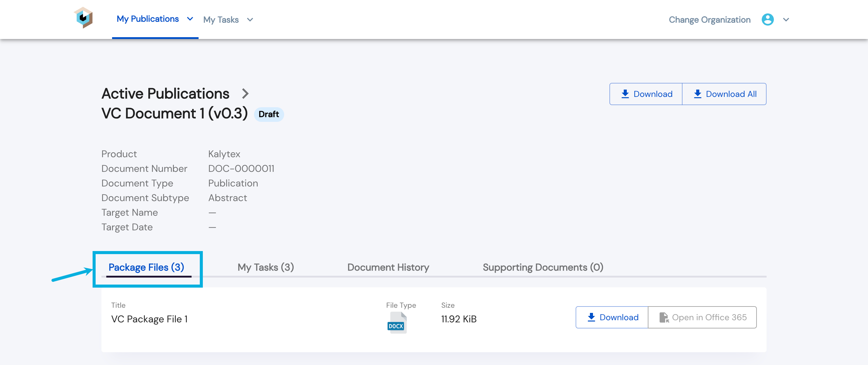Click the Draft status badge icon
Viewport: 868px width, 365px height.
pyautogui.click(x=269, y=114)
